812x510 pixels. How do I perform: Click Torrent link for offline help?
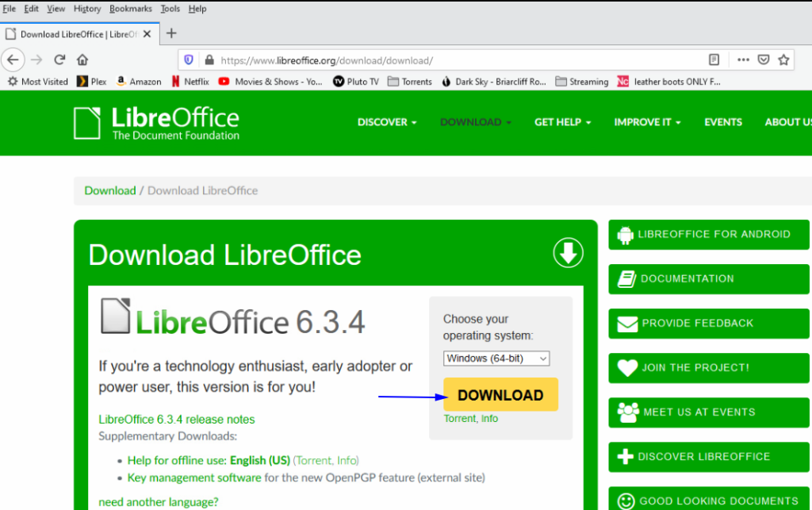click(x=315, y=460)
